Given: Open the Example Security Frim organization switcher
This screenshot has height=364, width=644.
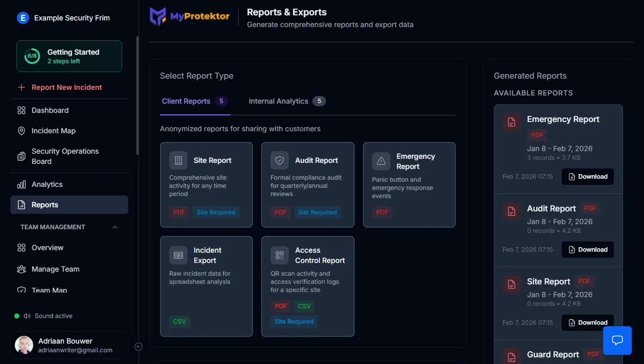Looking at the screenshot, I should (64, 18).
